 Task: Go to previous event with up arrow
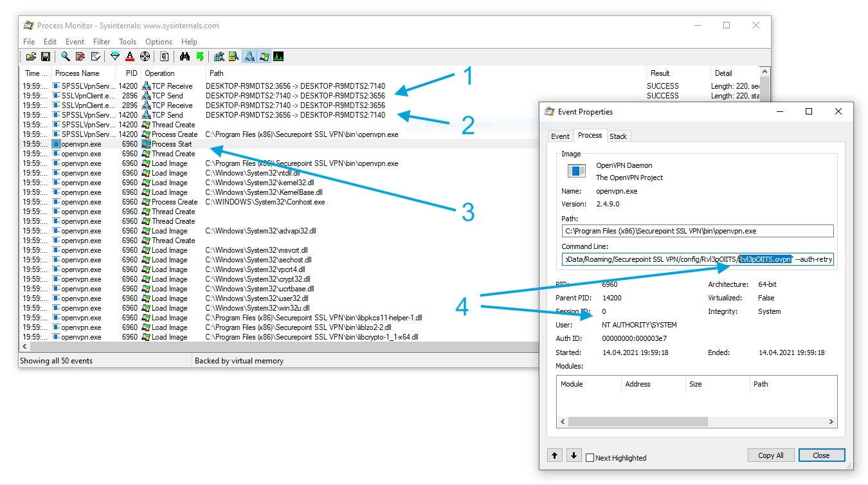(x=554, y=455)
